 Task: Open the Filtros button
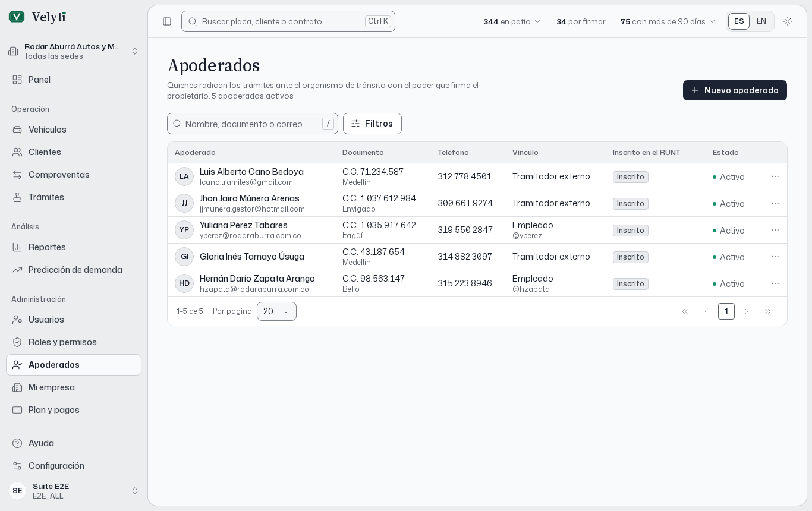click(372, 124)
